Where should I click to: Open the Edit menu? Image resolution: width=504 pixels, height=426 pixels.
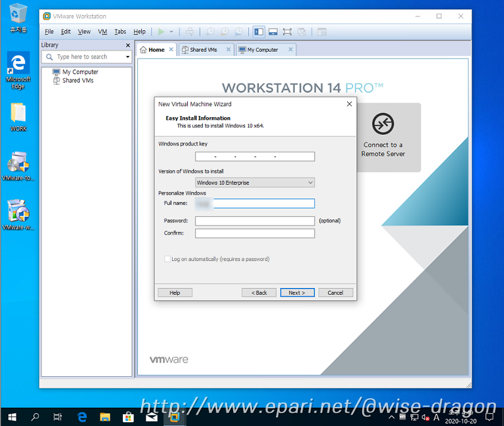point(66,32)
